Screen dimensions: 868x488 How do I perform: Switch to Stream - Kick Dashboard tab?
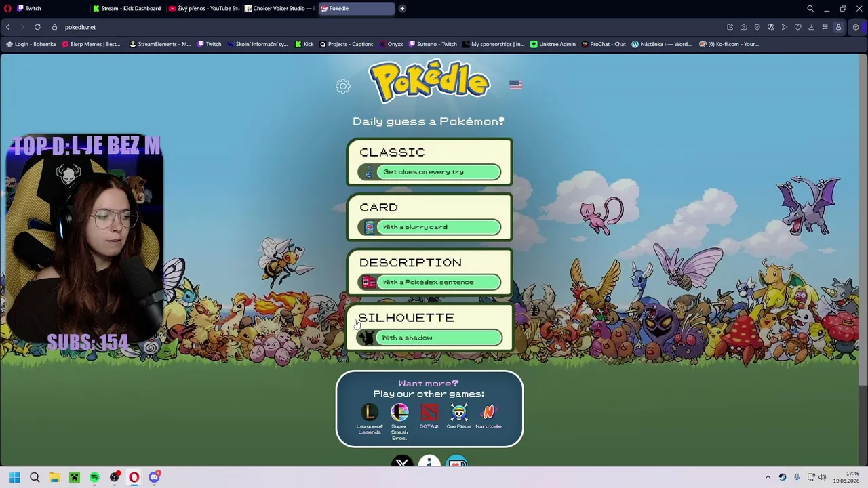[127, 9]
